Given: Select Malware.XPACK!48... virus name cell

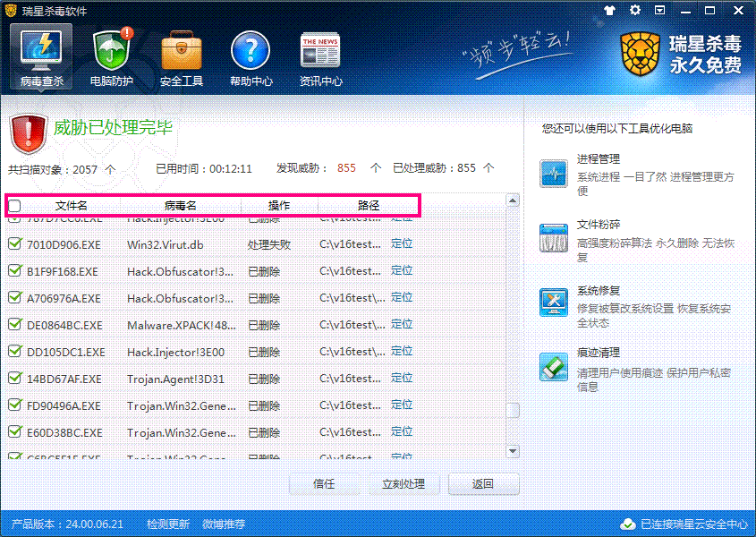Looking at the screenshot, I should [182, 326].
